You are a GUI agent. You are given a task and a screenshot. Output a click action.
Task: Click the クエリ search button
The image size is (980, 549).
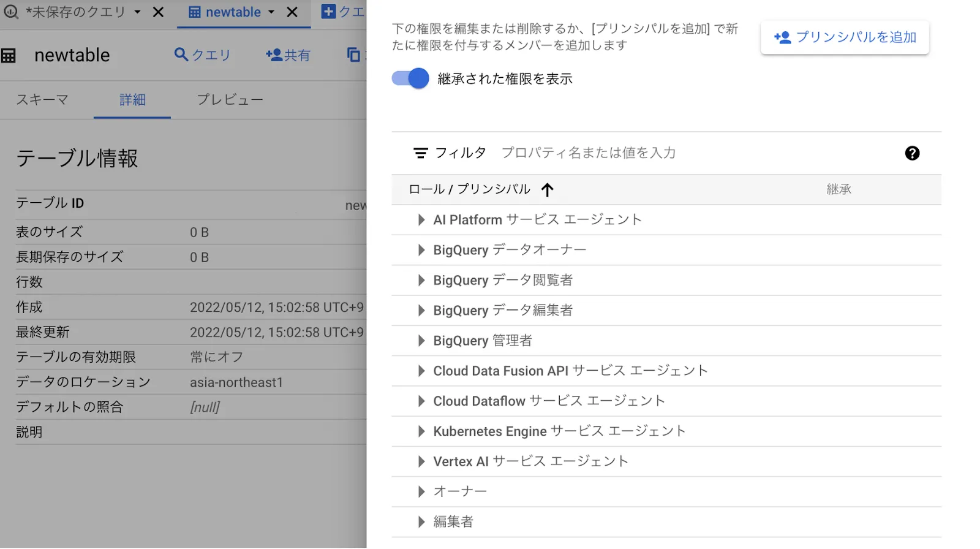(202, 55)
